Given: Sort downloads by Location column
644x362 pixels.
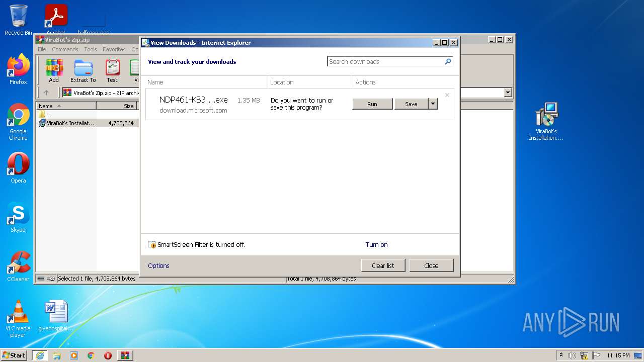Looking at the screenshot, I should [310, 82].
